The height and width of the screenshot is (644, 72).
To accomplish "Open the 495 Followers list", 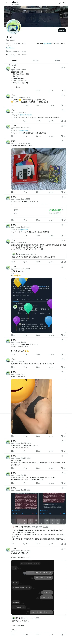I will 22,55.
